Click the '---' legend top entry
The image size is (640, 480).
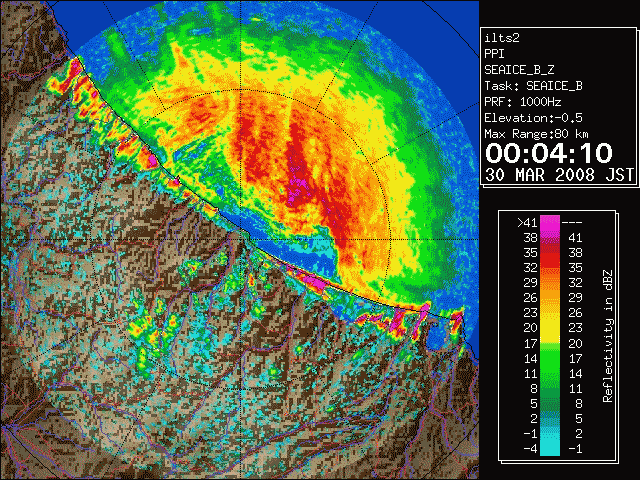(572, 223)
